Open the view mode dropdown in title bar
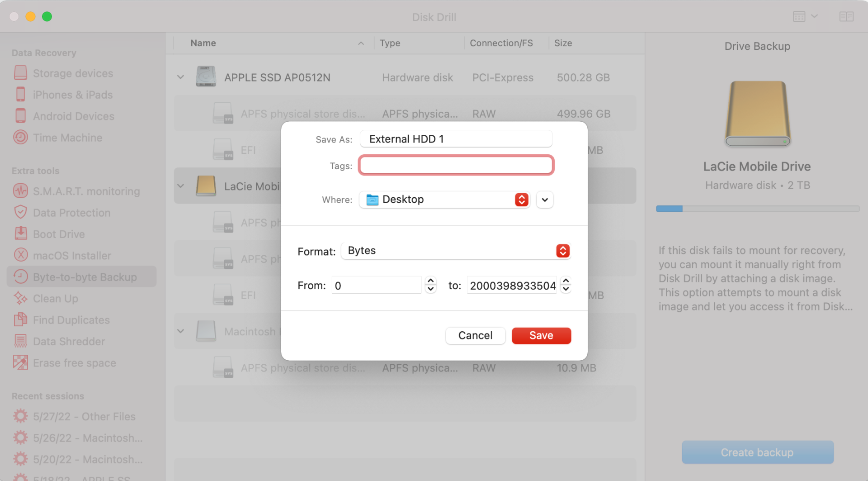The height and width of the screenshot is (481, 868). [x=805, y=17]
